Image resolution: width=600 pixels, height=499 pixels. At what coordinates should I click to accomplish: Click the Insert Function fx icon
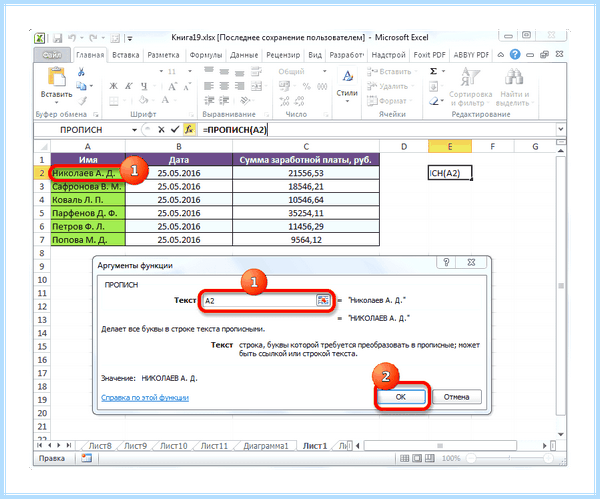[x=189, y=129]
